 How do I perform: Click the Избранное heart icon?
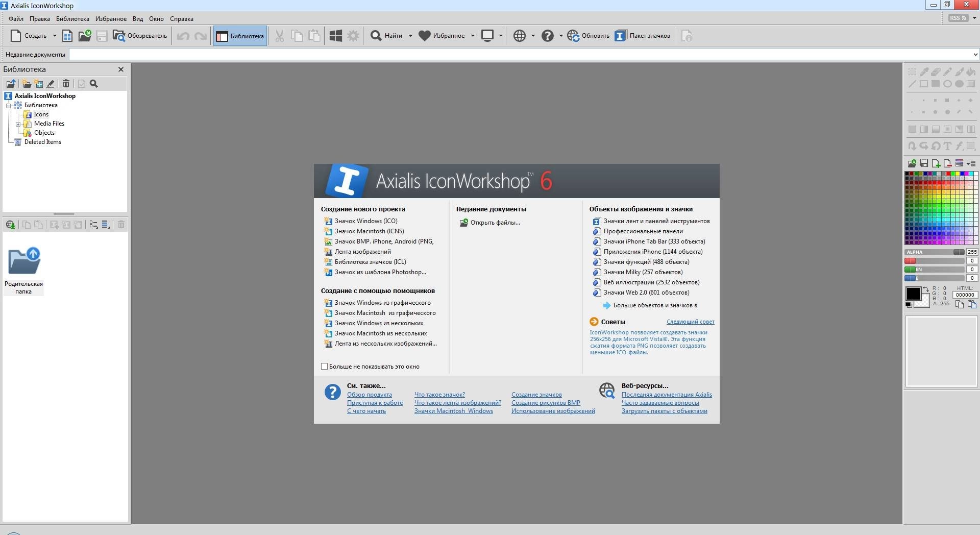(425, 36)
